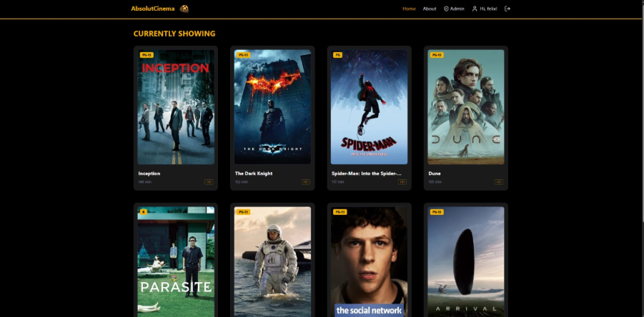
Task: Click the 'CURRENTLY SHOWING' heading
Action: pos(174,34)
